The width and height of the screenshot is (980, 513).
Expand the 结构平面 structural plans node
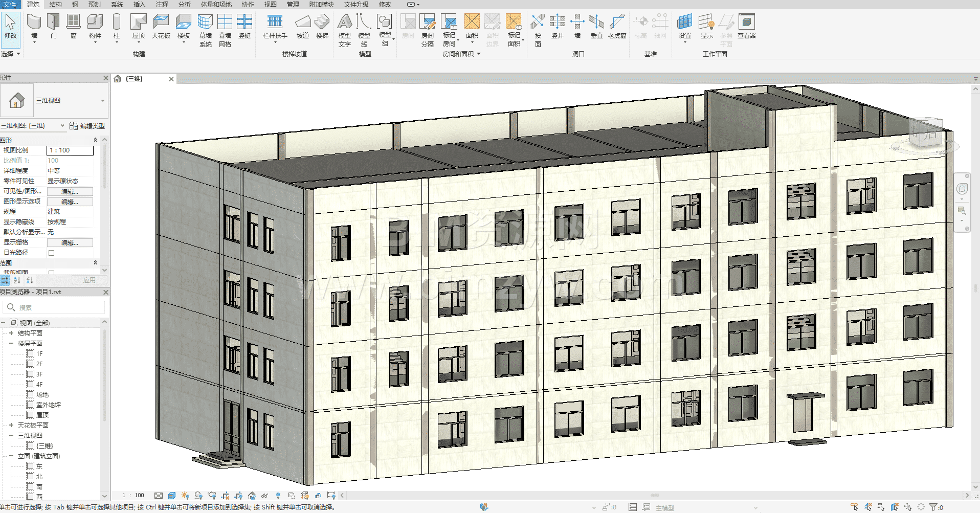tap(11, 333)
